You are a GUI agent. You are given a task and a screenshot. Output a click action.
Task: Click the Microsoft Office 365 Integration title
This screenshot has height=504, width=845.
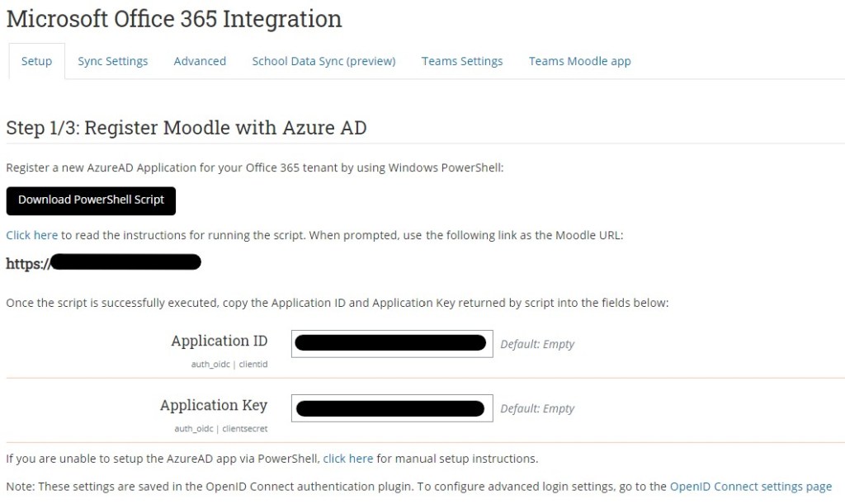[x=173, y=18]
